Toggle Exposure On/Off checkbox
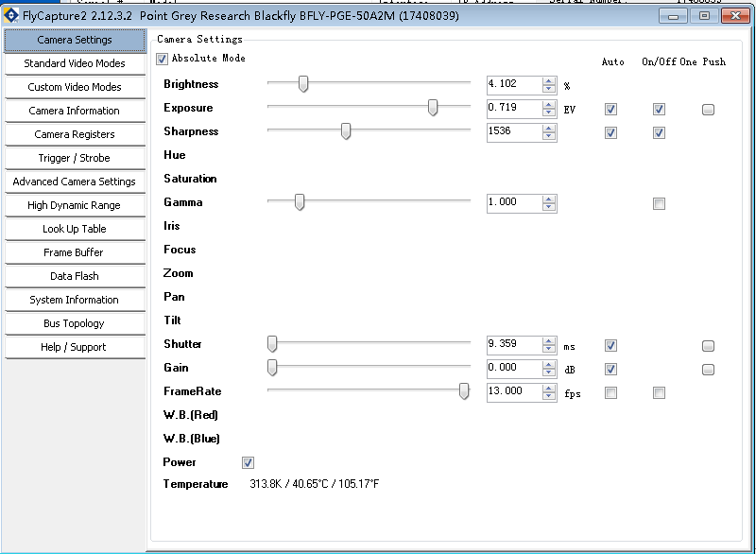Image resolution: width=756 pixels, height=554 pixels. point(659,110)
